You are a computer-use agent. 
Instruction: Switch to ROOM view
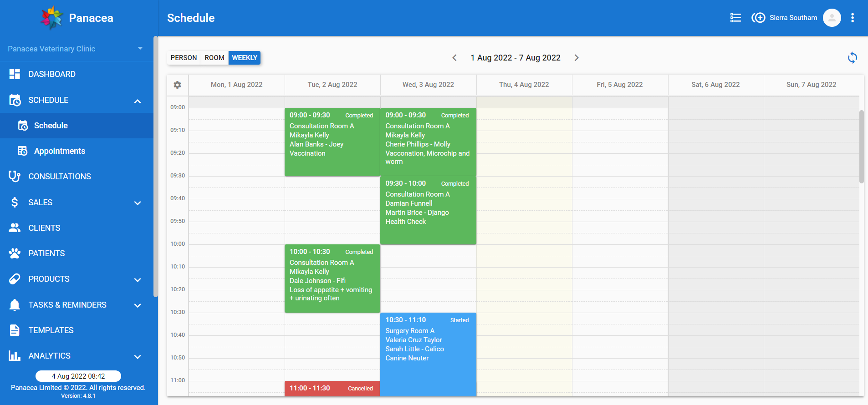[214, 58]
